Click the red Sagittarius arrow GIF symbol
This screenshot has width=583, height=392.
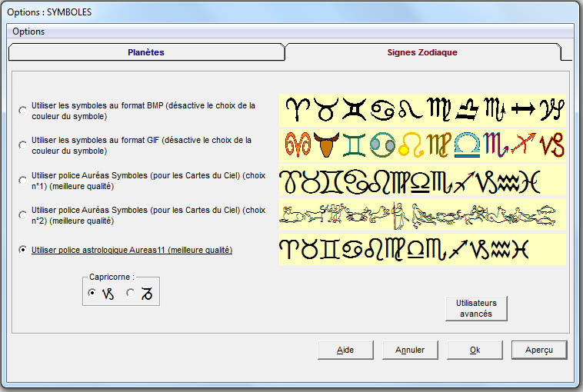pos(524,144)
